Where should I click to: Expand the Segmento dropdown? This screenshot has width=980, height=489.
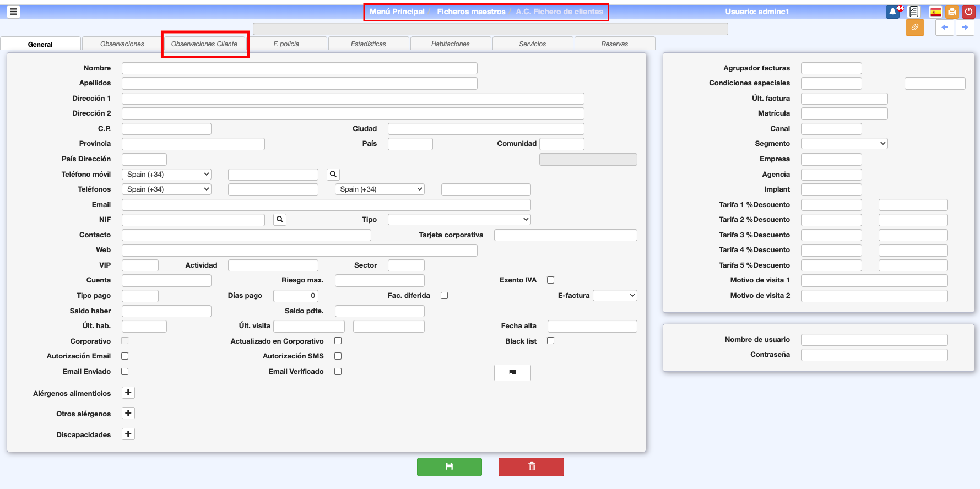pos(844,144)
